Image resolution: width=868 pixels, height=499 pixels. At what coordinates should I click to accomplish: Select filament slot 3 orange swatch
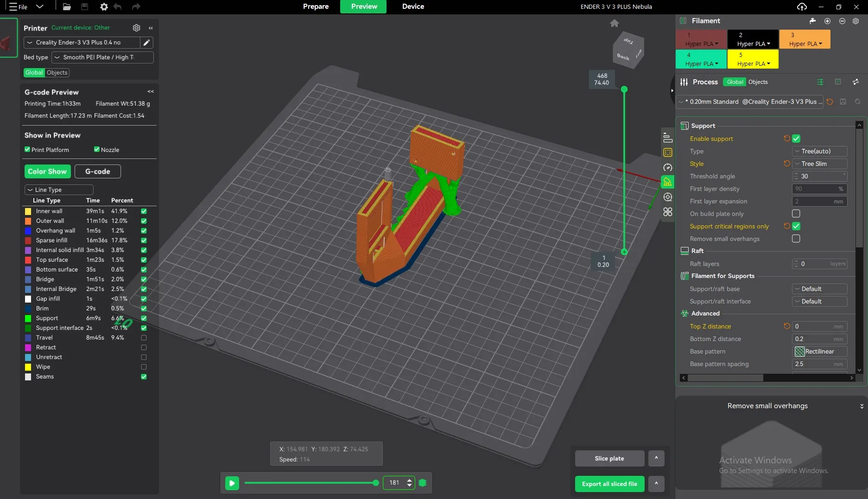tap(805, 39)
